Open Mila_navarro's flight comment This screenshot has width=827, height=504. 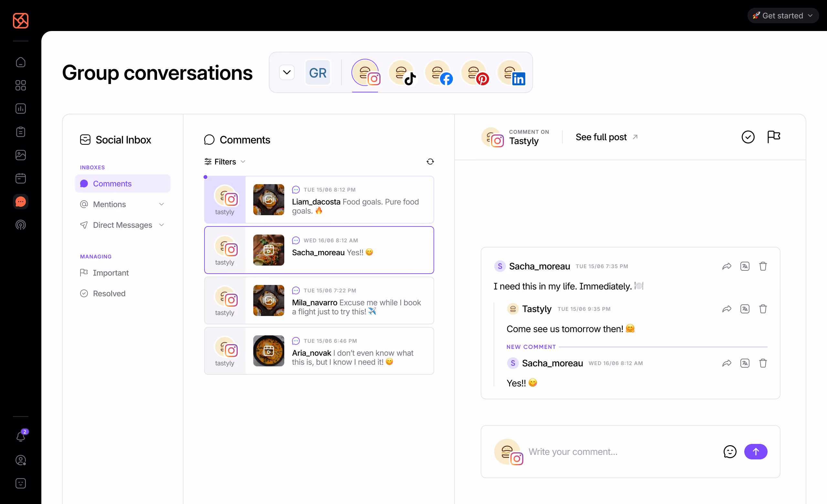(x=319, y=300)
